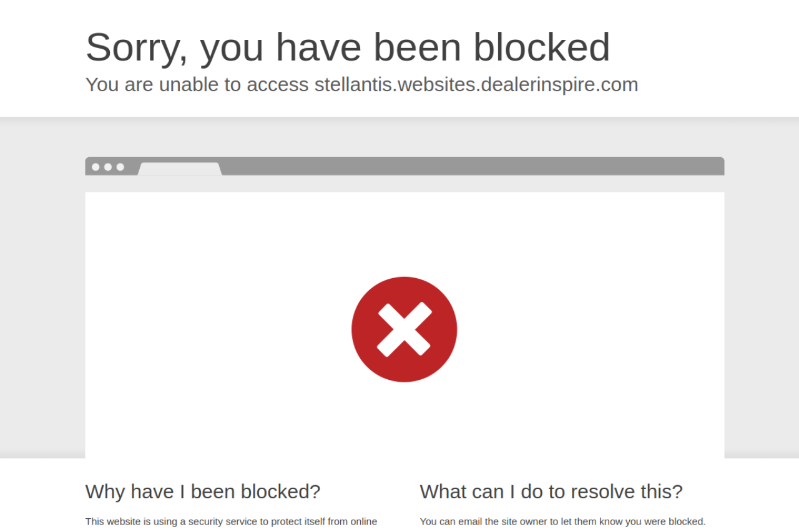Image resolution: width=799 pixels, height=532 pixels.
Task: Click the word "access" in the subheading
Action: 277,84
